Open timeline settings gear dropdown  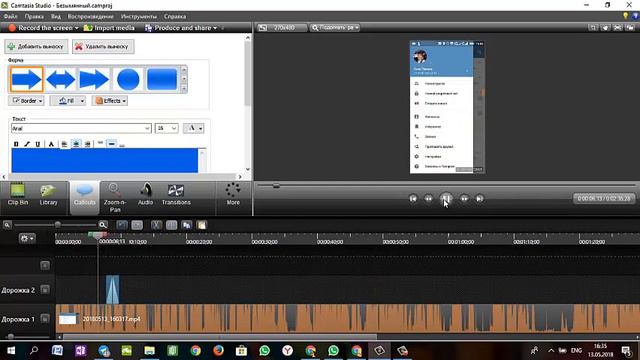pos(27,238)
